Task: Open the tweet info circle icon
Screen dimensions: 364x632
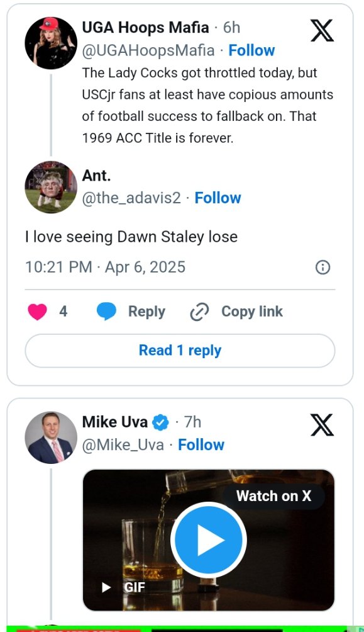Action: [x=323, y=268]
